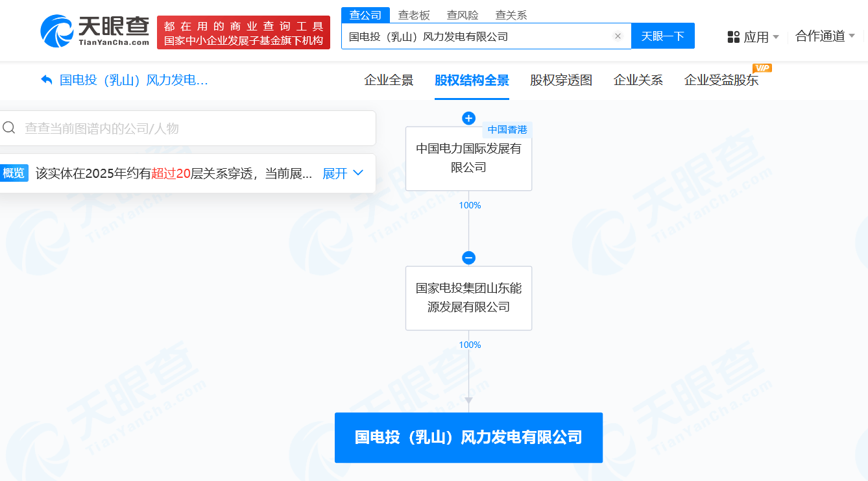Click the 概览 label badge

click(14, 173)
